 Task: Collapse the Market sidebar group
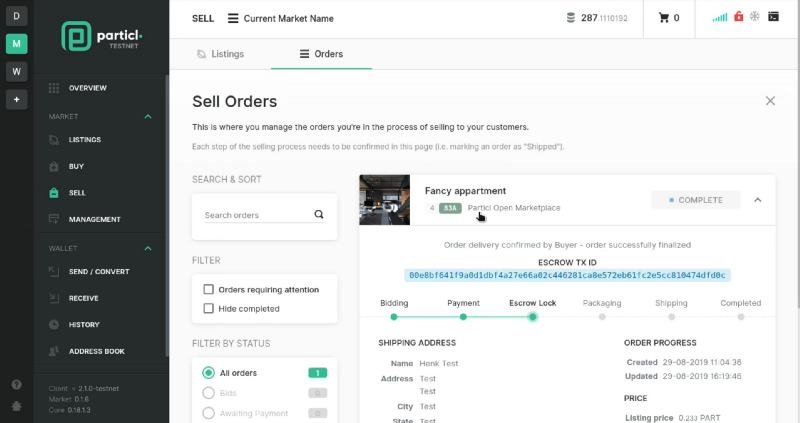coord(148,116)
